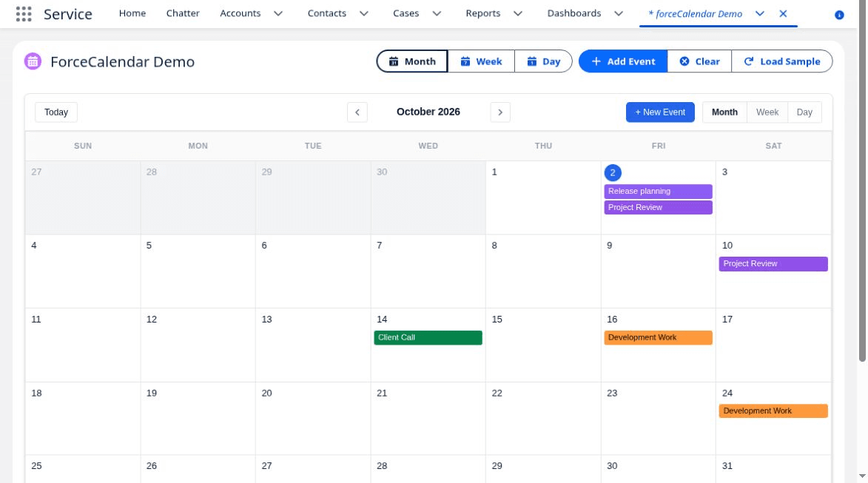Image resolution: width=868 pixels, height=483 pixels.
Task: Select the September 28 greyed day cell
Action: point(198,197)
